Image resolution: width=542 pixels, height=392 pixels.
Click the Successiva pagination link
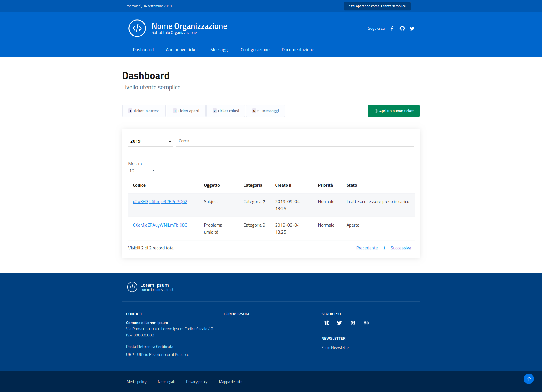coord(401,248)
